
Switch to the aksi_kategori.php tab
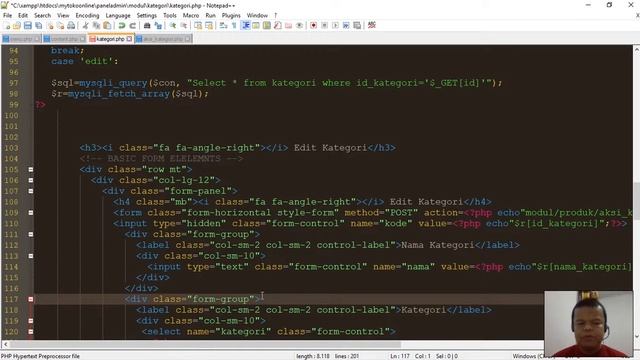tap(163, 39)
